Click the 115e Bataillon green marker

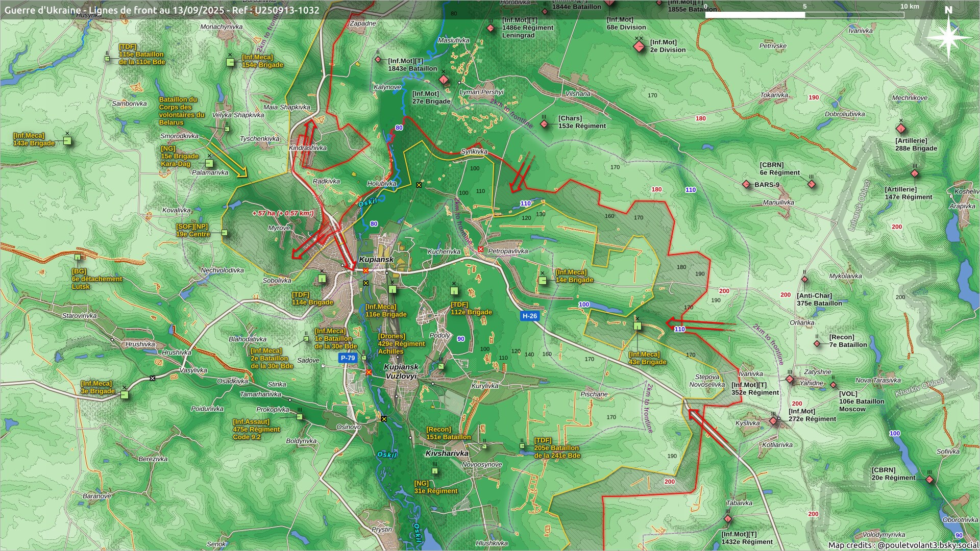(107, 59)
